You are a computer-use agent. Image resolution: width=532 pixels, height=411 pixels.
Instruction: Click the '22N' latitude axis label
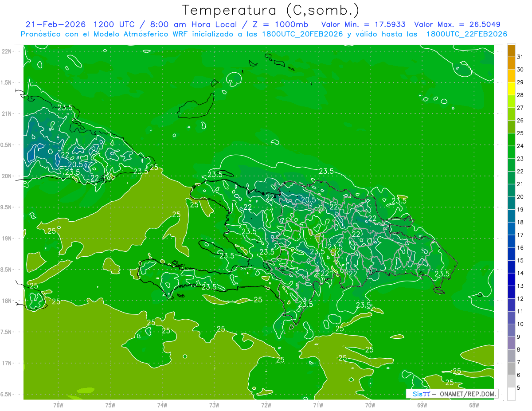point(7,51)
